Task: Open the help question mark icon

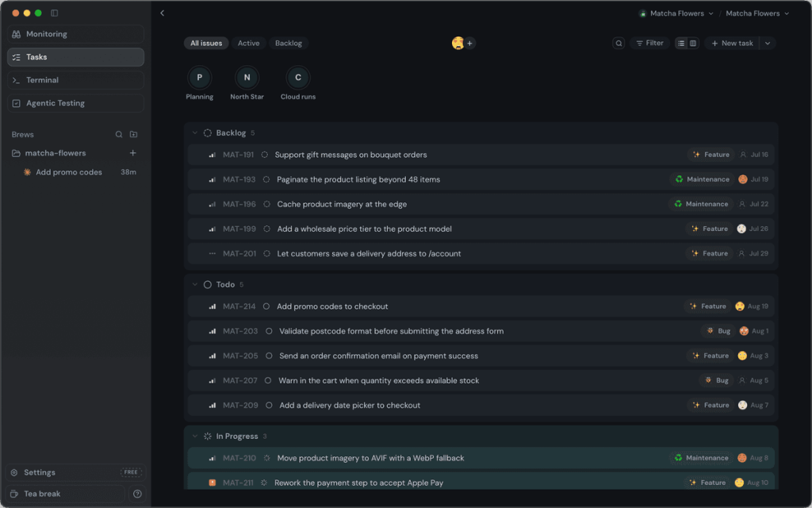Action: pyautogui.click(x=137, y=494)
